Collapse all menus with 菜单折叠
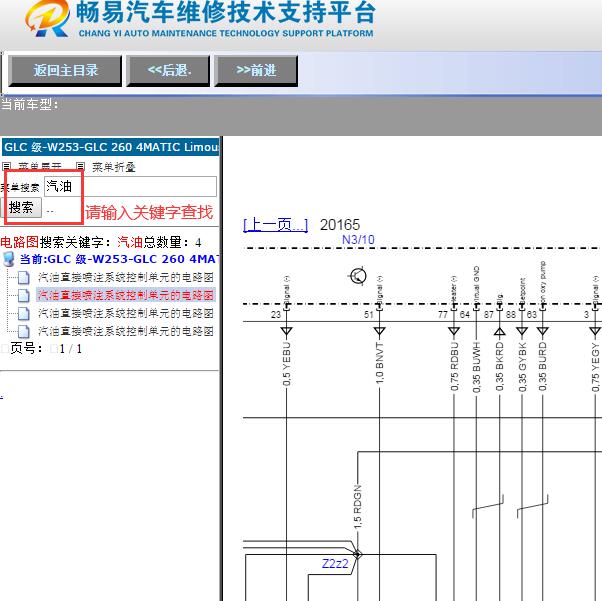602x601 pixels. coord(106,167)
